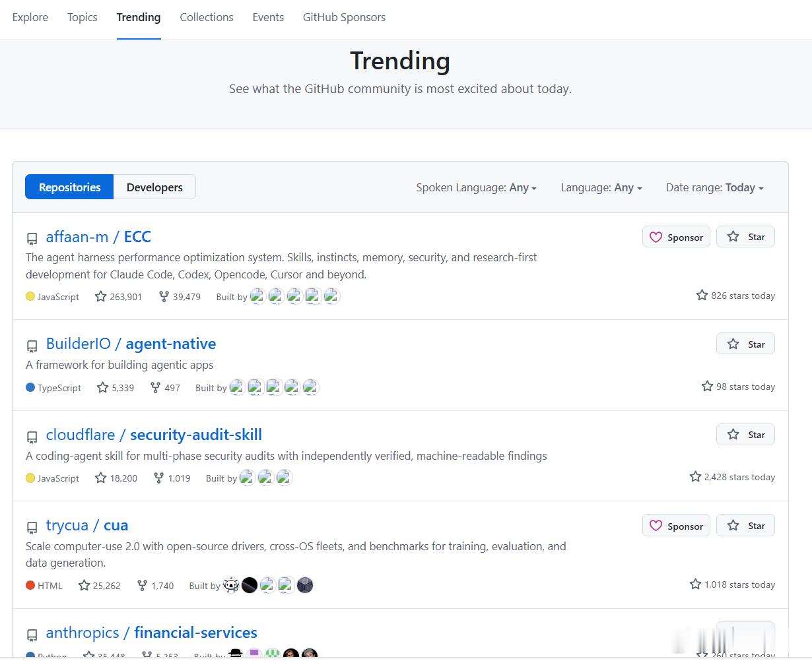Open the GitHub Sponsors tab
Screen dimensions: 812x661
point(344,17)
